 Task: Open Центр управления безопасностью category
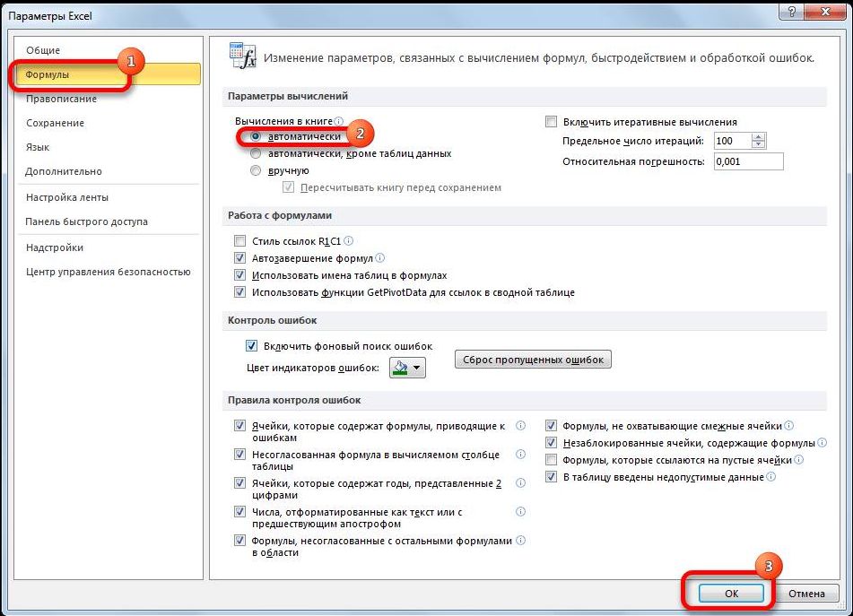(109, 272)
